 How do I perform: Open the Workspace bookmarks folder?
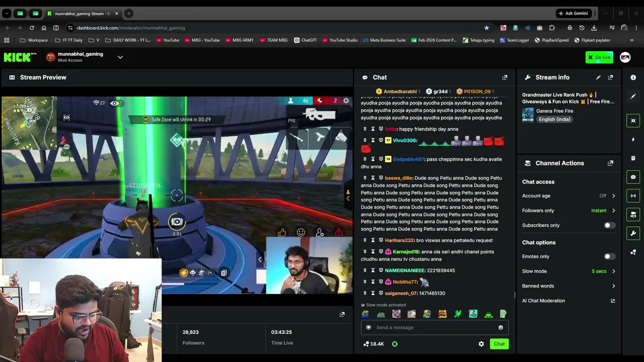34,40
